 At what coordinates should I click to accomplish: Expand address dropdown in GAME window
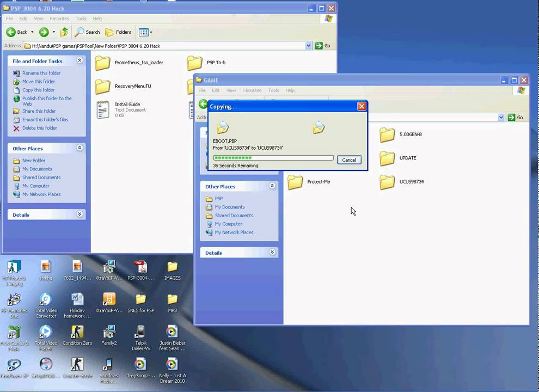coord(501,118)
